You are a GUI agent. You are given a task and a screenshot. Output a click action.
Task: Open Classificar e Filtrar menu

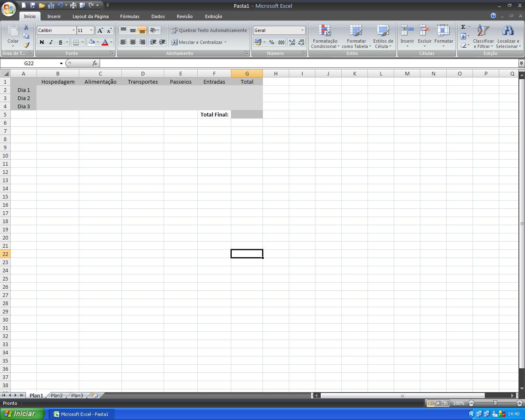[483, 37]
